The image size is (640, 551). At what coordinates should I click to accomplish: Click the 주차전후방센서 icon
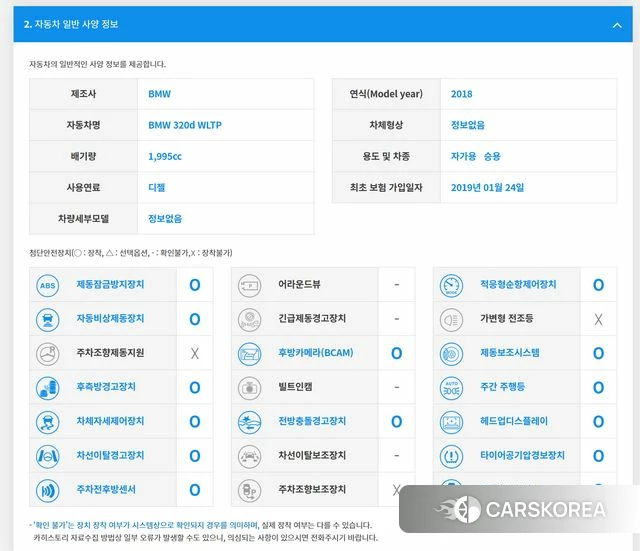click(47, 490)
